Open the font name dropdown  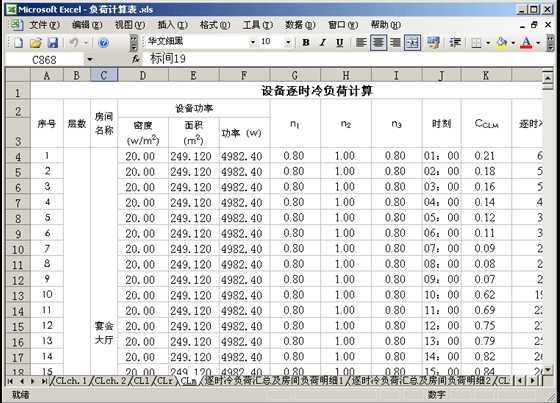[253, 42]
